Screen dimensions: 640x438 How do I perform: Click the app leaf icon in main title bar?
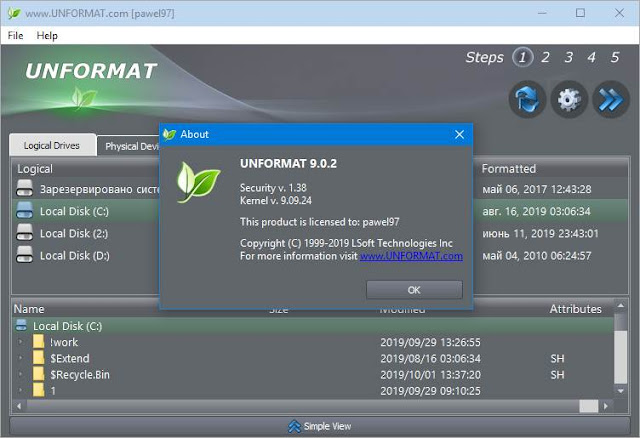[x=14, y=13]
